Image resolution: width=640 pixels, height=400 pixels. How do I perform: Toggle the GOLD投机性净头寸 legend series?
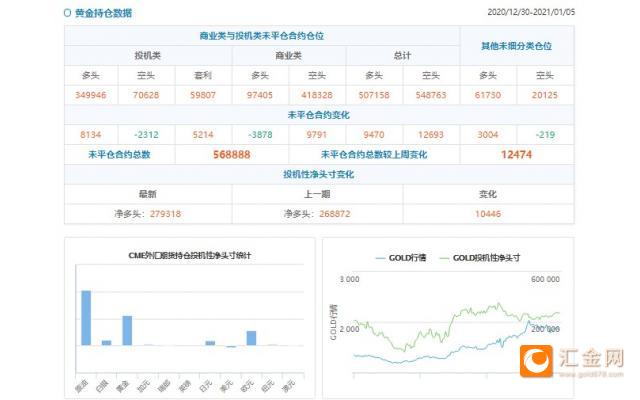(x=480, y=258)
